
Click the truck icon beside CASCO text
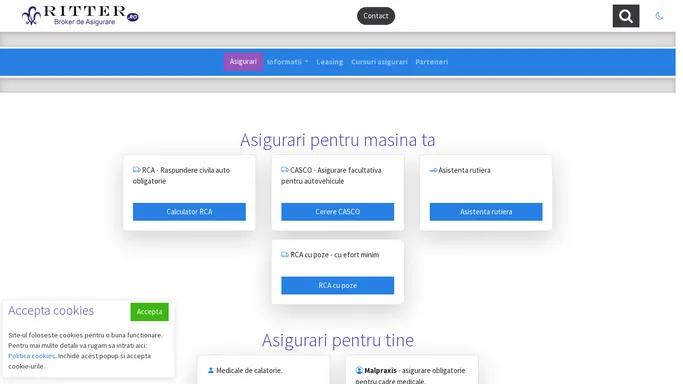[285, 170]
